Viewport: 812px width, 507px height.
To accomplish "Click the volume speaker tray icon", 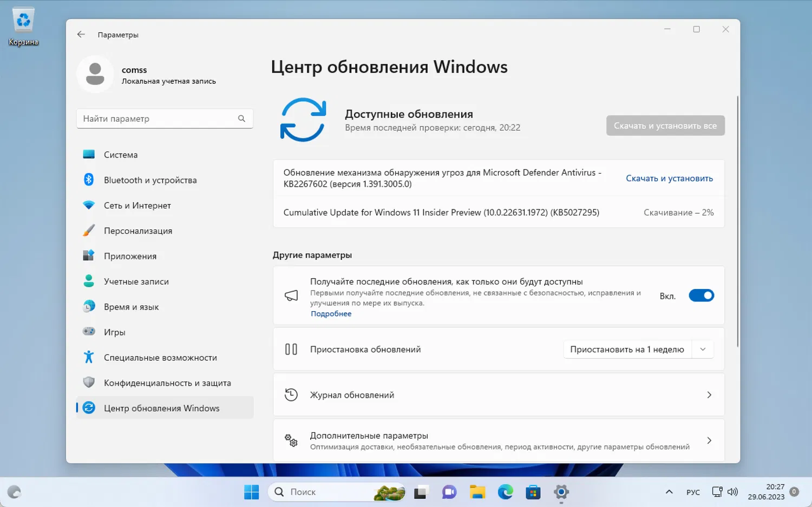I will point(732,492).
